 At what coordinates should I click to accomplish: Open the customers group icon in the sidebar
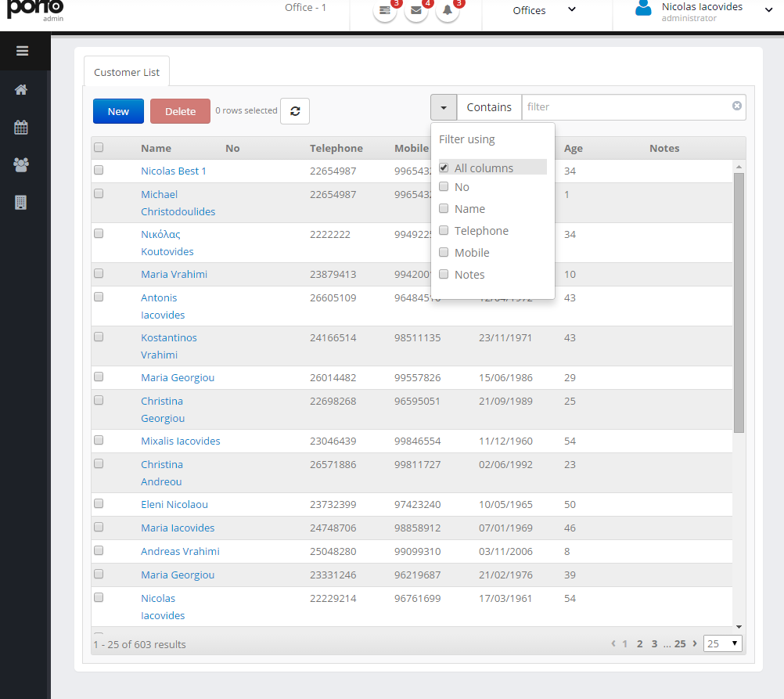pos(21,164)
